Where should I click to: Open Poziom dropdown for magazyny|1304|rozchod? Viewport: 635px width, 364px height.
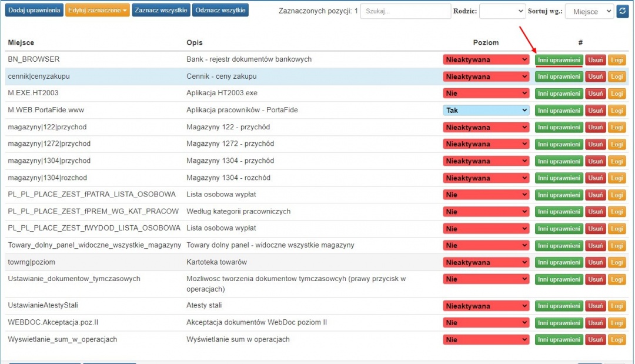click(486, 178)
